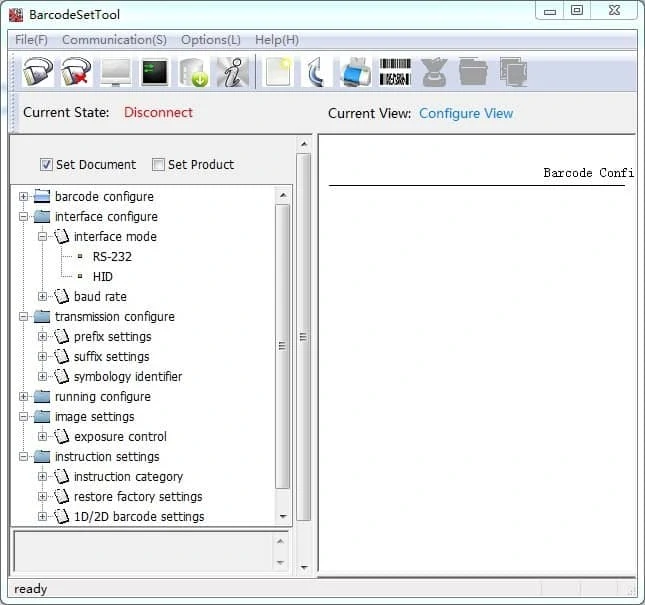Screen dimensions: 645x605
Task: Create a new document with the blank page icon
Action: (x=279, y=72)
